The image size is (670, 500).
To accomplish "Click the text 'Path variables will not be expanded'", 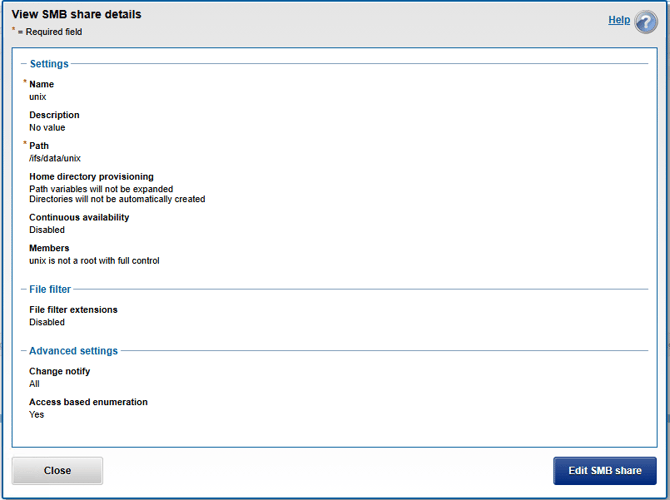I will click(x=101, y=189).
